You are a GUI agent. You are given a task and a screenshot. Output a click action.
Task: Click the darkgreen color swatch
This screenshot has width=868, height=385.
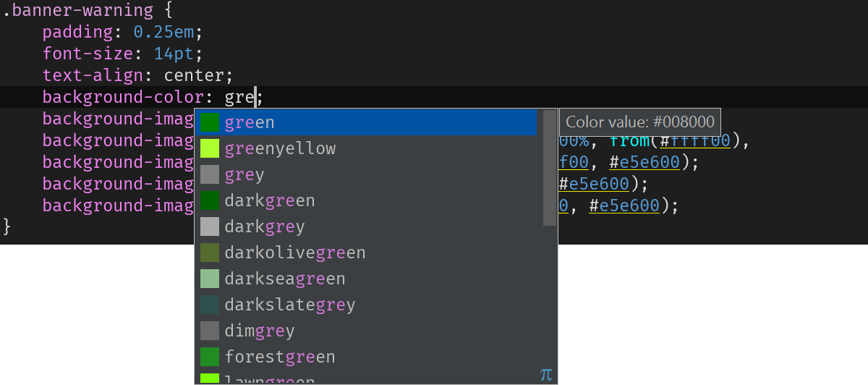point(210,200)
